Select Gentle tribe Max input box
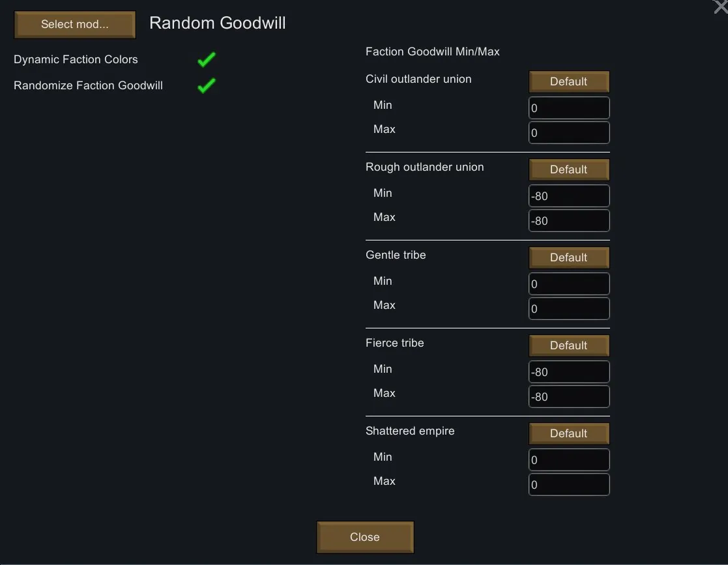The height and width of the screenshot is (565, 728). (x=568, y=309)
